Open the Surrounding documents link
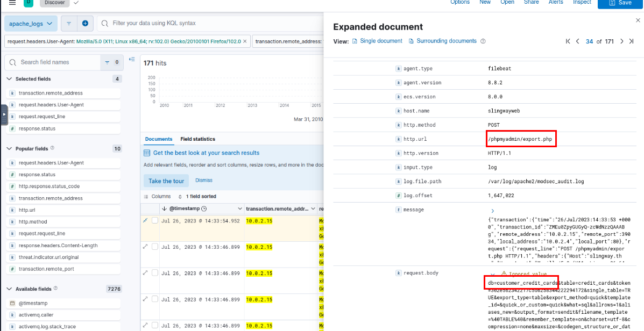This screenshot has width=644, height=331. pos(447,41)
